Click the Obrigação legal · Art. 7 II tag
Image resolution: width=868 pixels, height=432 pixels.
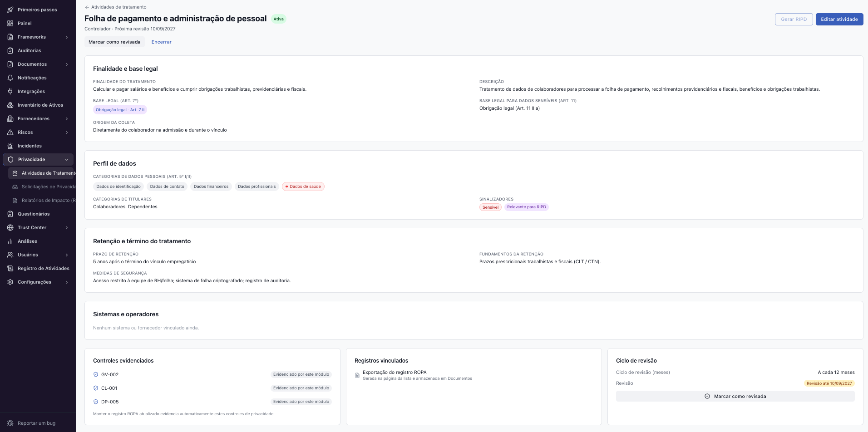coord(120,110)
